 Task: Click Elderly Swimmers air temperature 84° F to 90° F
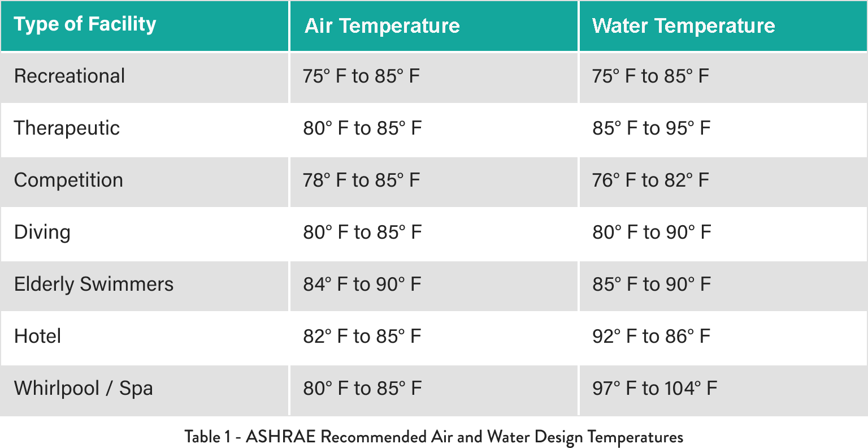tap(362, 285)
